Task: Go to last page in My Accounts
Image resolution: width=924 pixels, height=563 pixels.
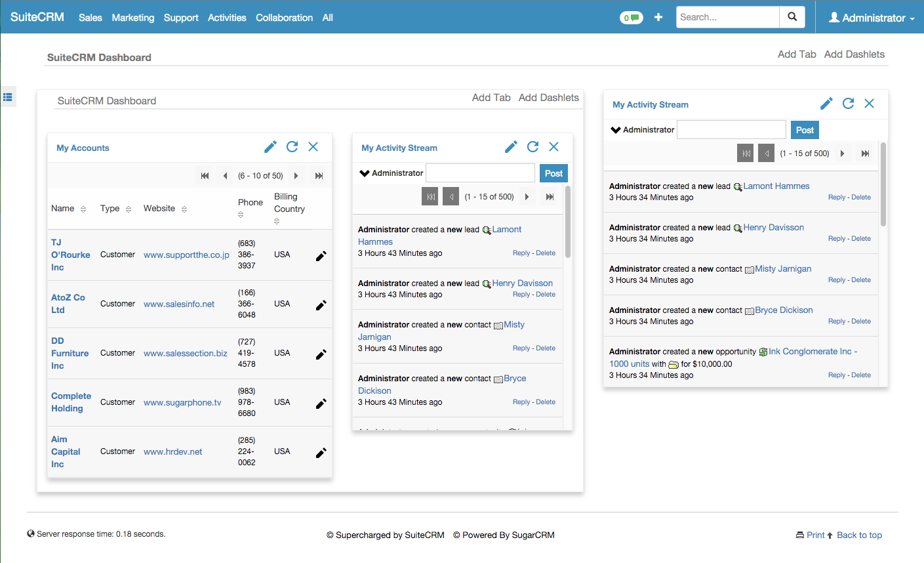Action: pyautogui.click(x=319, y=176)
